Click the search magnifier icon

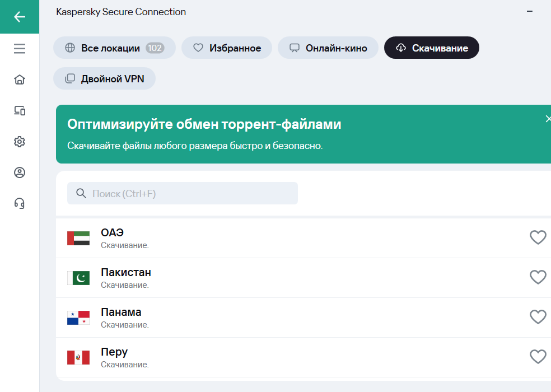pyautogui.click(x=81, y=193)
